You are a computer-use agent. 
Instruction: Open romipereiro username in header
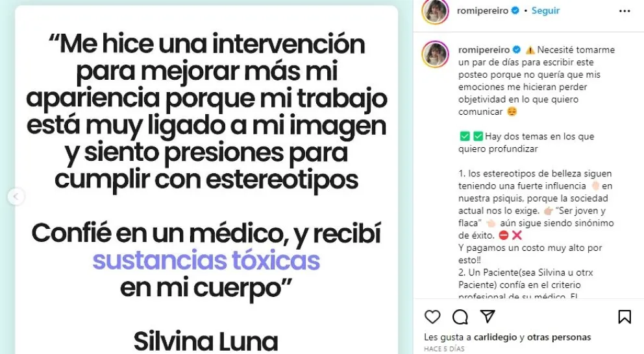pos(482,11)
